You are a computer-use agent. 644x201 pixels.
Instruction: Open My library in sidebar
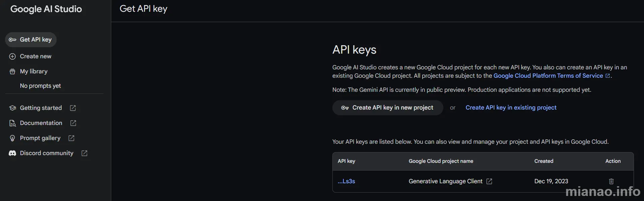click(34, 71)
